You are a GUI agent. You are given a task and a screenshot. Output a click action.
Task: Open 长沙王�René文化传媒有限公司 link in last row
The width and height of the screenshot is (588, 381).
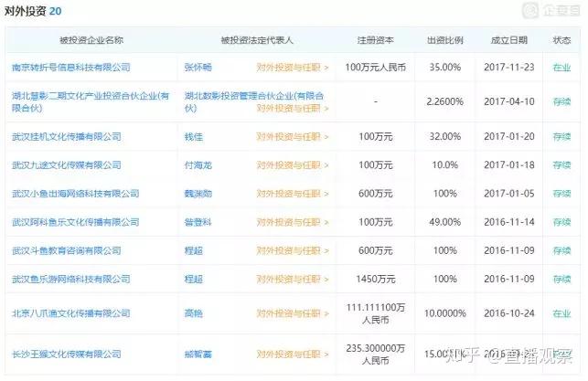click(66, 352)
